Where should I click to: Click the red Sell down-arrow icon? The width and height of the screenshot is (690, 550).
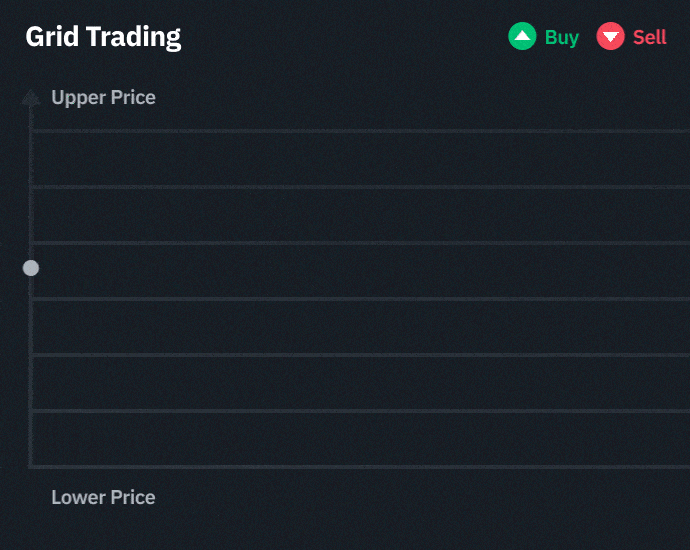[610, 37]
